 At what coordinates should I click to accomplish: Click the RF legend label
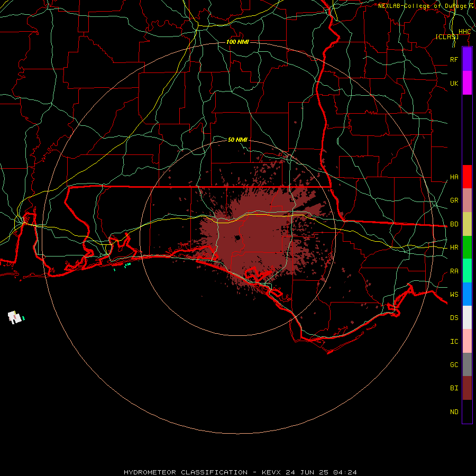[x=454, y=59]
